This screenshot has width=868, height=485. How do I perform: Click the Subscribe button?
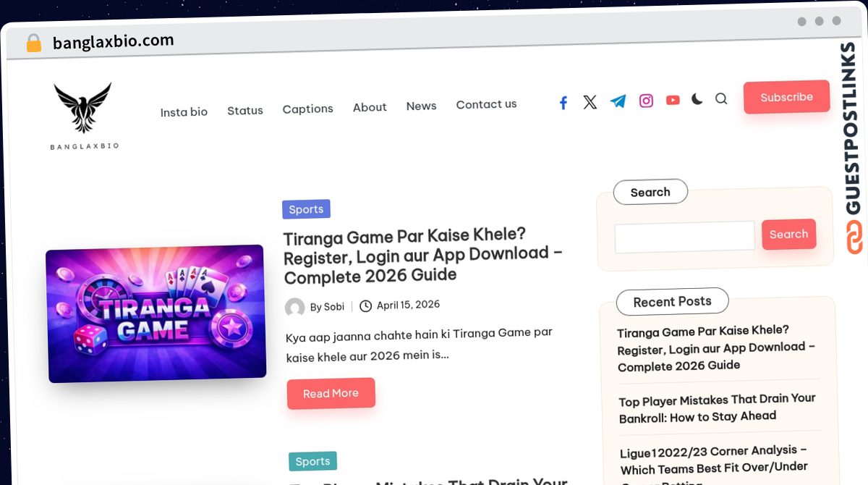(x=786, y=97)
